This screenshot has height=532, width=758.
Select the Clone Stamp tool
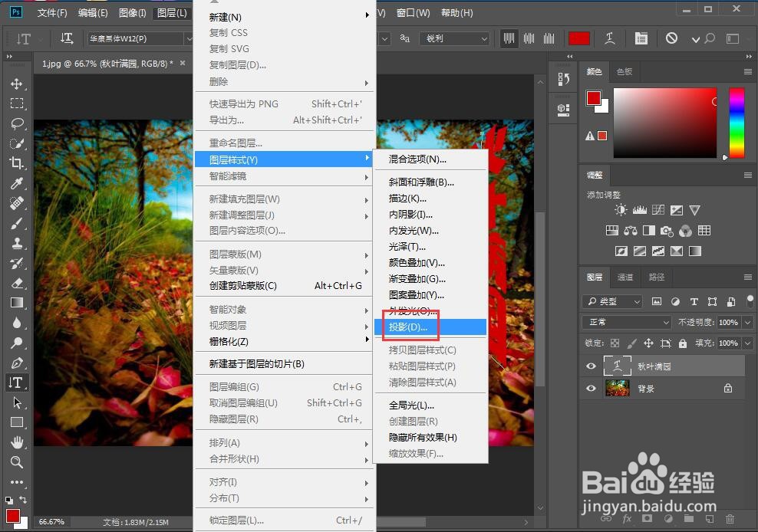pyautogui.click(x=19, y=243)
